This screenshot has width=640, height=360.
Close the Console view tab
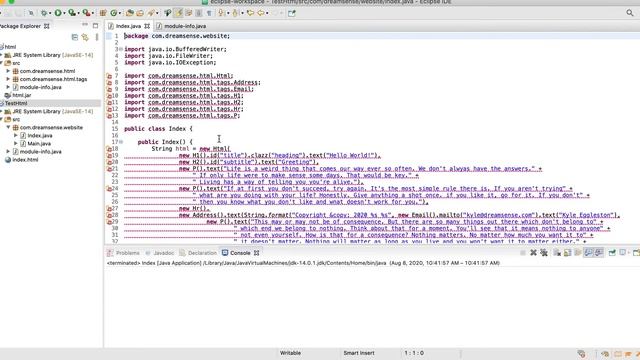pos(256,253)
